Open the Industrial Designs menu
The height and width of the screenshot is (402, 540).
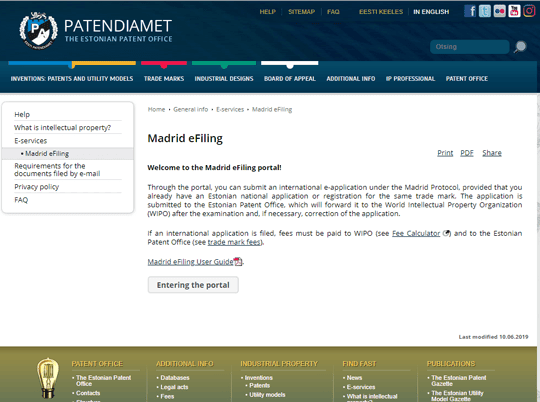pos(224,79)
